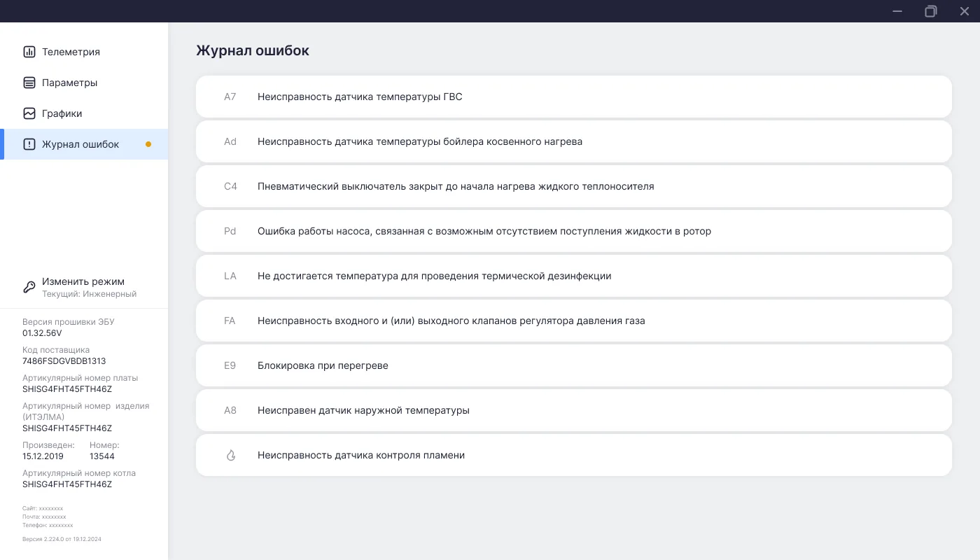Click the supplier code 7486FSDGVBDB1313
This screenshot has height=560, width=980.
tap(64, 361)
